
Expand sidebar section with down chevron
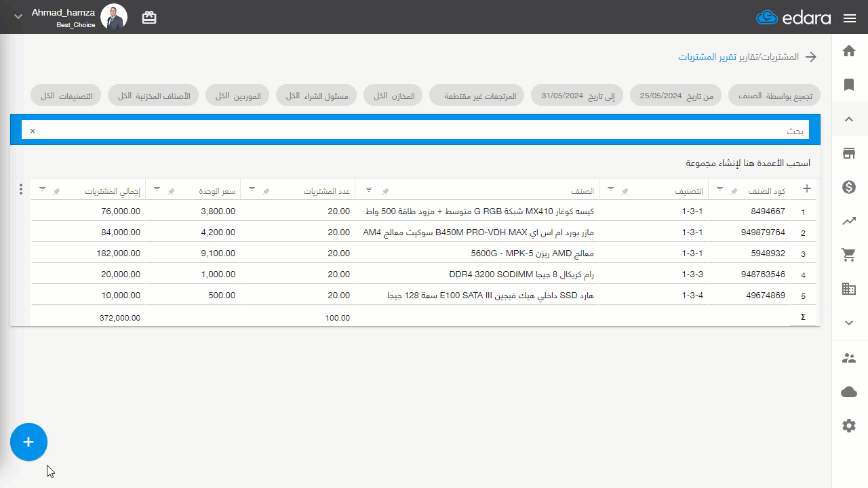[849, 323]
